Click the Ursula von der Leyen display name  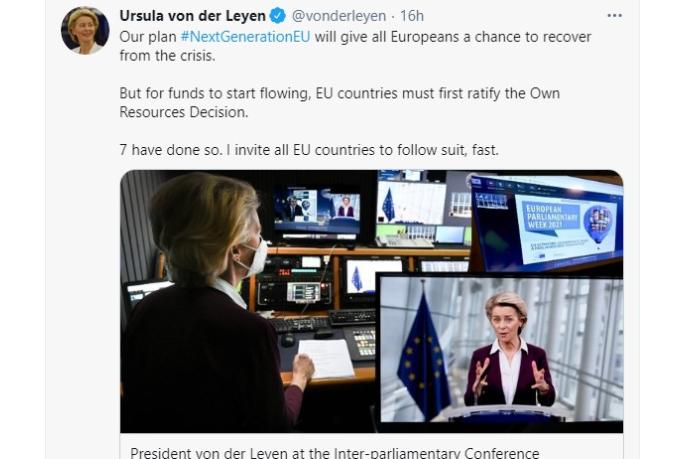pos(192,16)
